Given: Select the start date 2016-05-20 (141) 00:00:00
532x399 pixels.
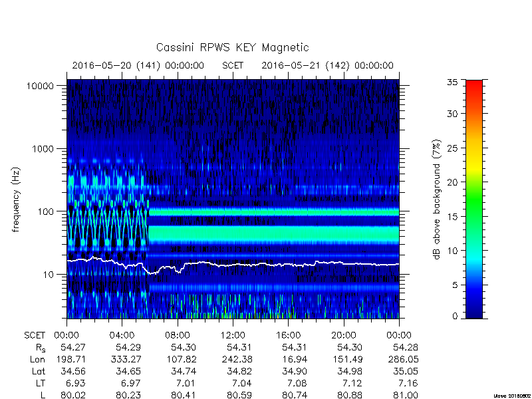Looking at the screenshot, I should [x=138, y=65].
